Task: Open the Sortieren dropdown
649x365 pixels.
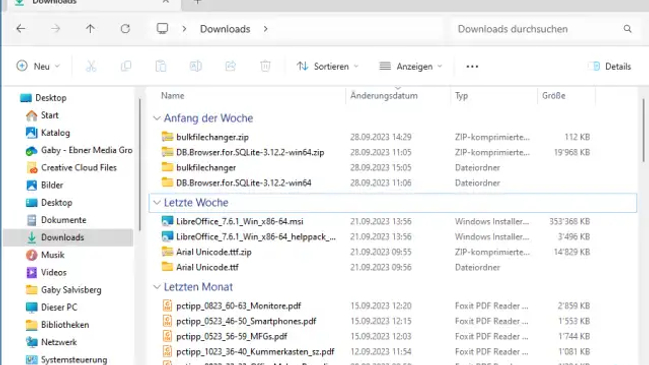Action: pos(327,66)
